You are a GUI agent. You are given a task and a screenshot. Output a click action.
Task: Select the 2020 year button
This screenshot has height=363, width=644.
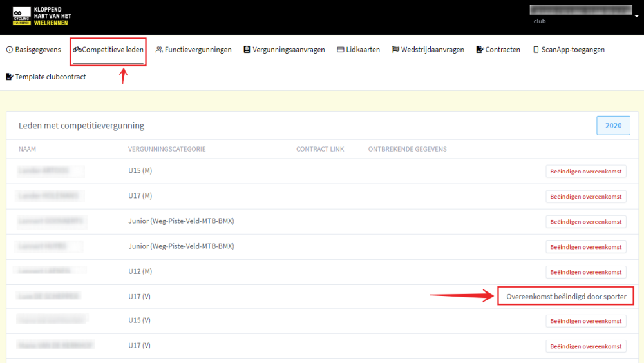613,125
